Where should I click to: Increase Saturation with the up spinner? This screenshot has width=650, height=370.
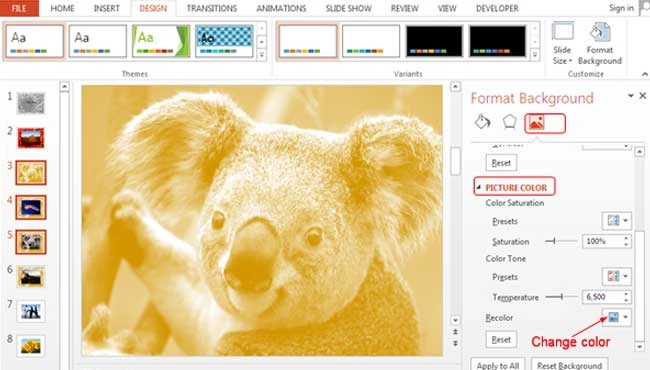tap(626, 237)
